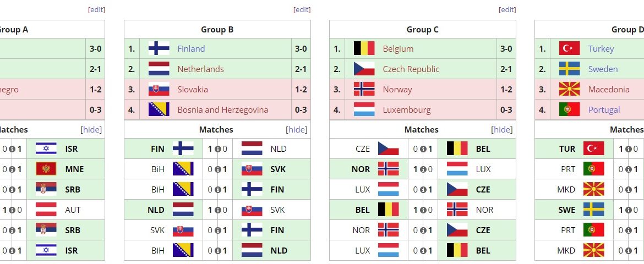Click the Belgium flag in Group C standings

(x=364, y=48)
